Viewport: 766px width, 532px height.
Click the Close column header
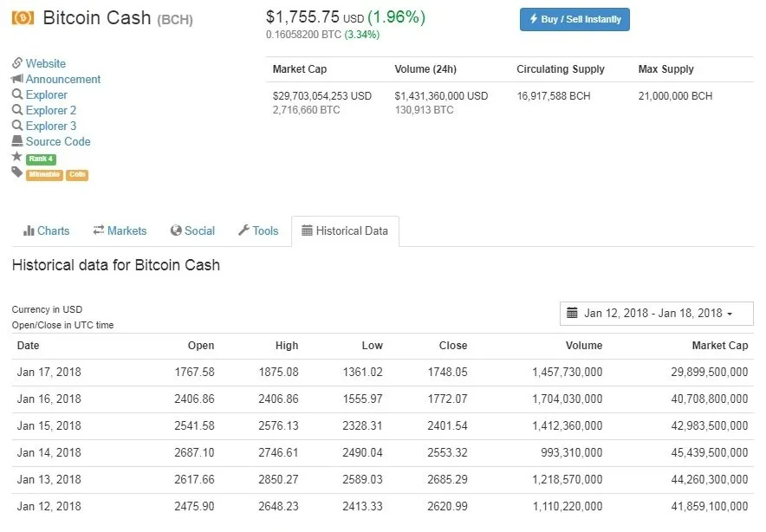[453, 346]
